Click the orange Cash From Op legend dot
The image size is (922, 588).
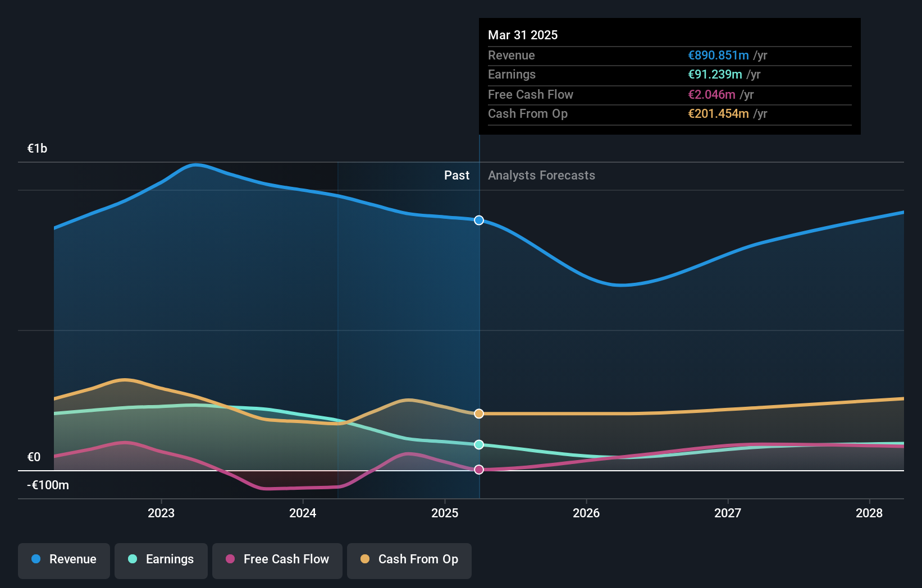pos(365,559)
